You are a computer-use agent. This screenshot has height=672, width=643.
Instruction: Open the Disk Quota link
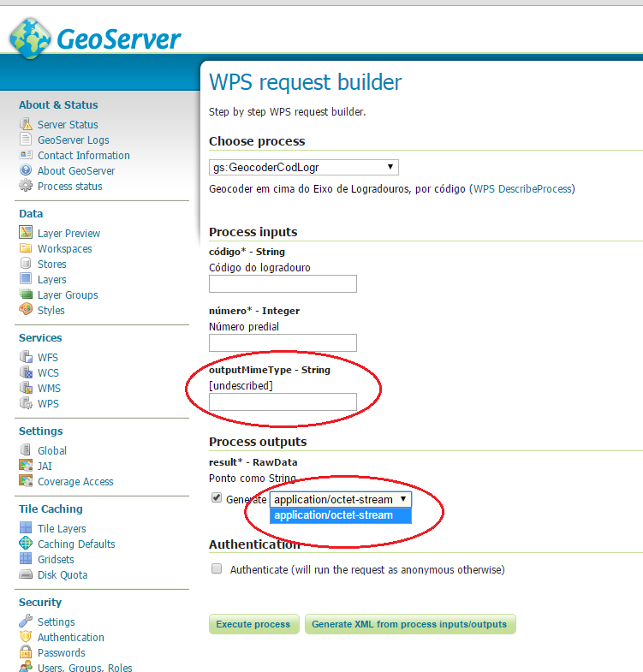point(63,575)
